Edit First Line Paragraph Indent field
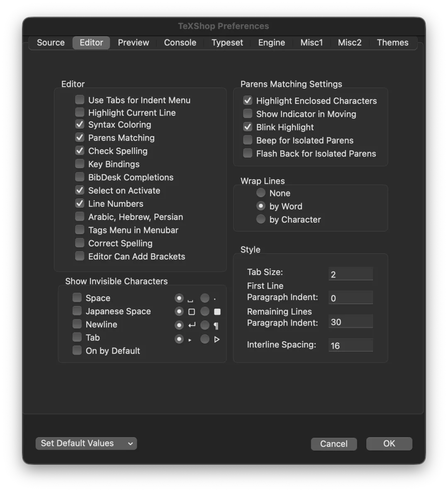The height and width of the screenshot is (492, 448). click(x=351, y=297)
